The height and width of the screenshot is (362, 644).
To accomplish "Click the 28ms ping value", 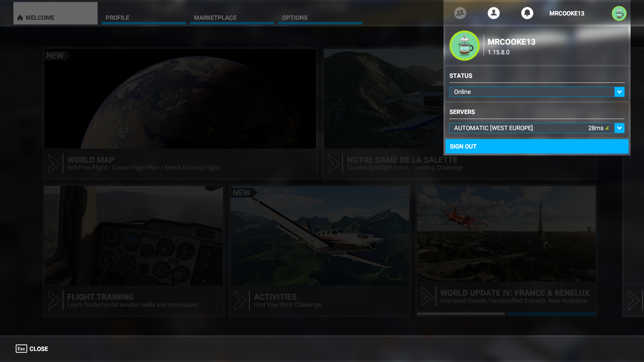I will click(596, 128).
